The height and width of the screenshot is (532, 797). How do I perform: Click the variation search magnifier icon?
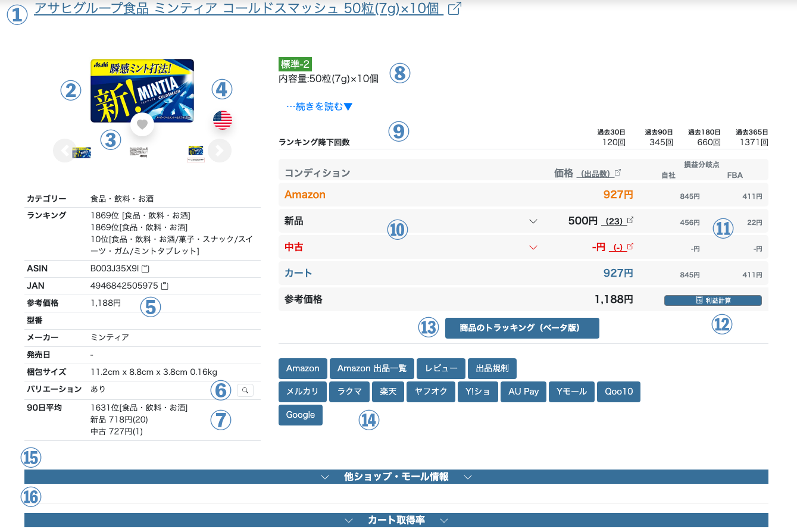coord(245,390)
